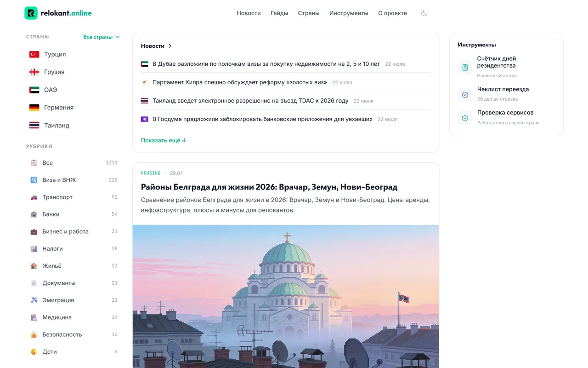
Task: Click Работает ли в вашей стране subtitle
Action: 509,123
